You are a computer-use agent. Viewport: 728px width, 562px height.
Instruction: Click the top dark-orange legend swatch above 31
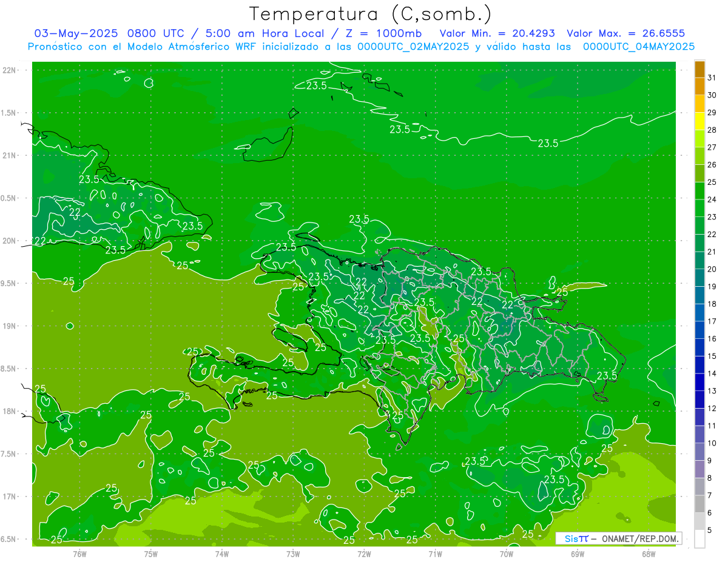[x=700, y=69]
